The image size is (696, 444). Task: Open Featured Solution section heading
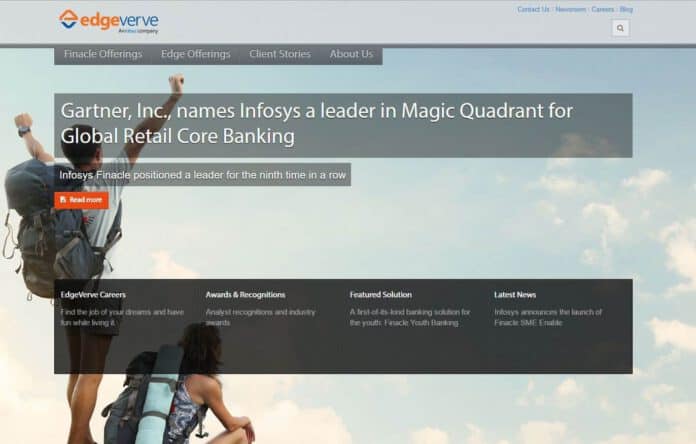click(x=381, y=295)
